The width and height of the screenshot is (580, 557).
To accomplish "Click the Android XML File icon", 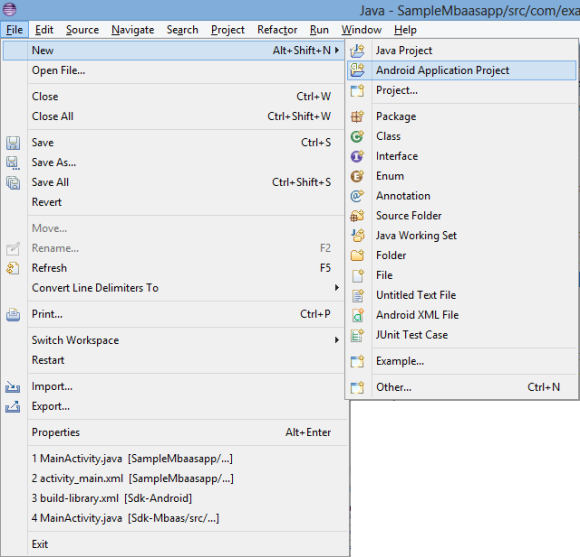I will pos(357,315).
